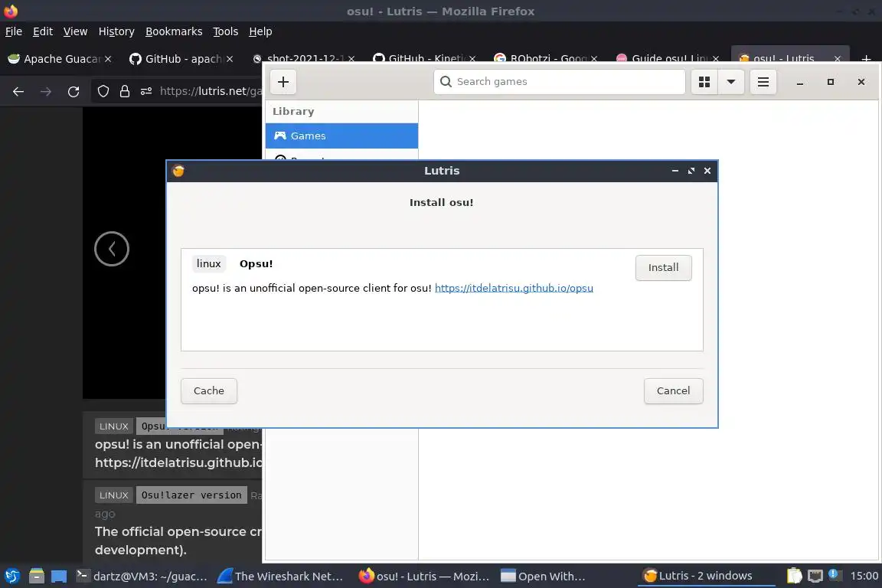Switch to the Open With taskbar entry

(544, 577)
